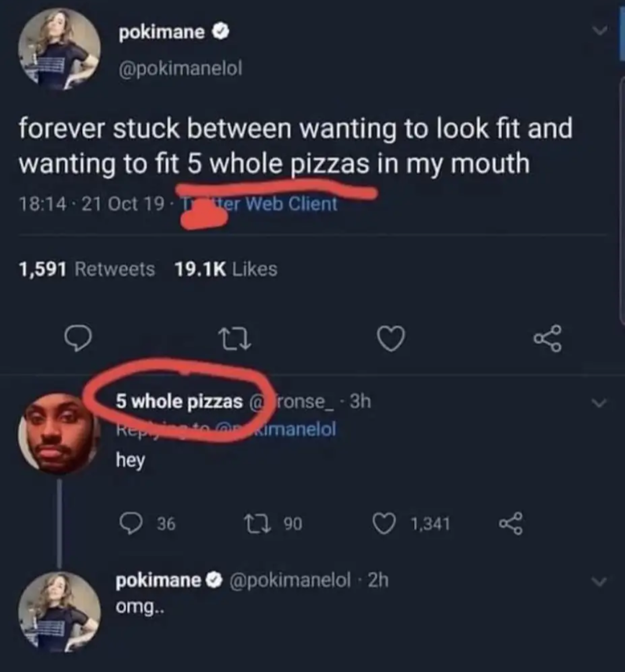Open the '5 whole pizzas' user avatar

pyautogui.click(x=58, y=434)
